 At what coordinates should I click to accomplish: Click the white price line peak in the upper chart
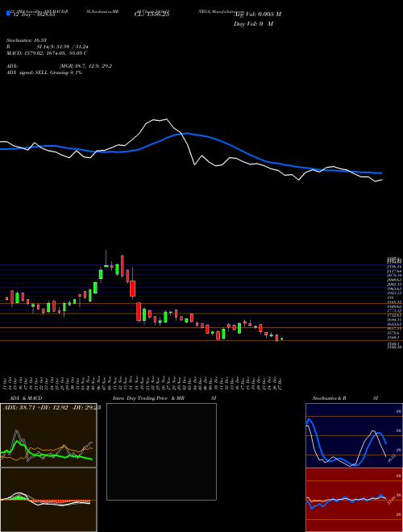click(166, 119)
